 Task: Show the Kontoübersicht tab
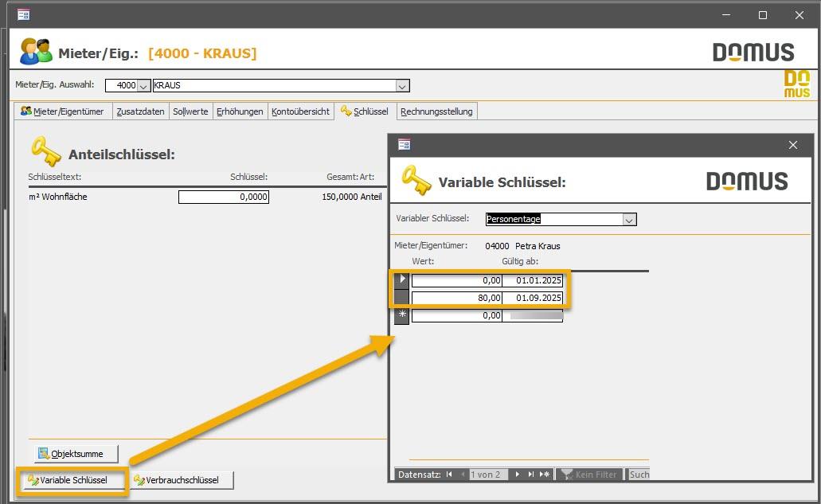coord(300,111)
